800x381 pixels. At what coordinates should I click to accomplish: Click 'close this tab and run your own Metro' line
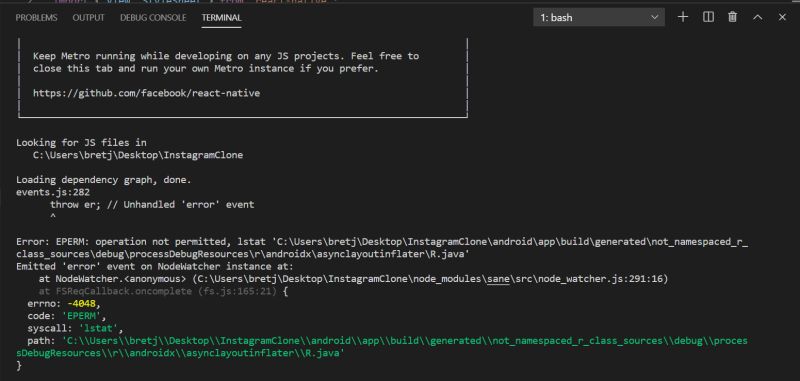206,68
